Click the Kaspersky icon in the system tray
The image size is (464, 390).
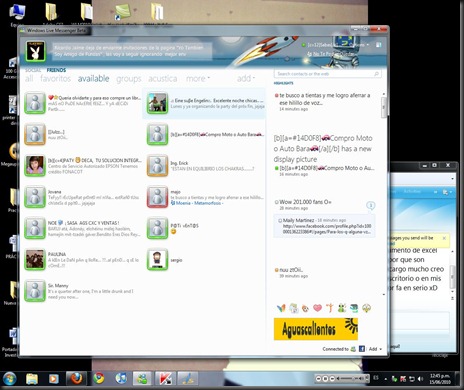[403, 379]
